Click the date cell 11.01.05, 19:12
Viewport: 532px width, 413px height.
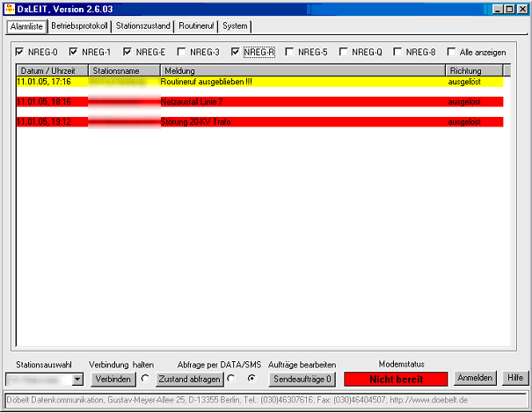[x=44, y=122]
